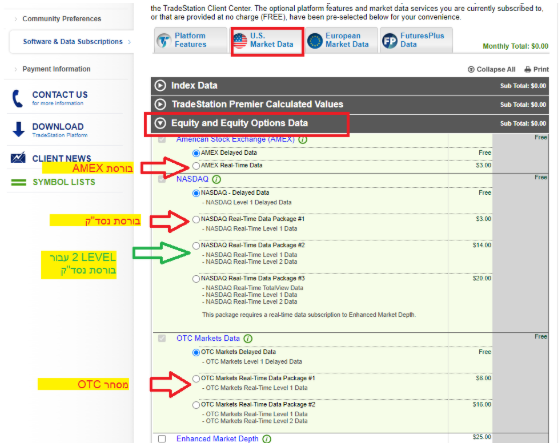Click 'OTC Markets Level 1 Delayed Data' text
This screenshot has height=443, width=560.
254,362
